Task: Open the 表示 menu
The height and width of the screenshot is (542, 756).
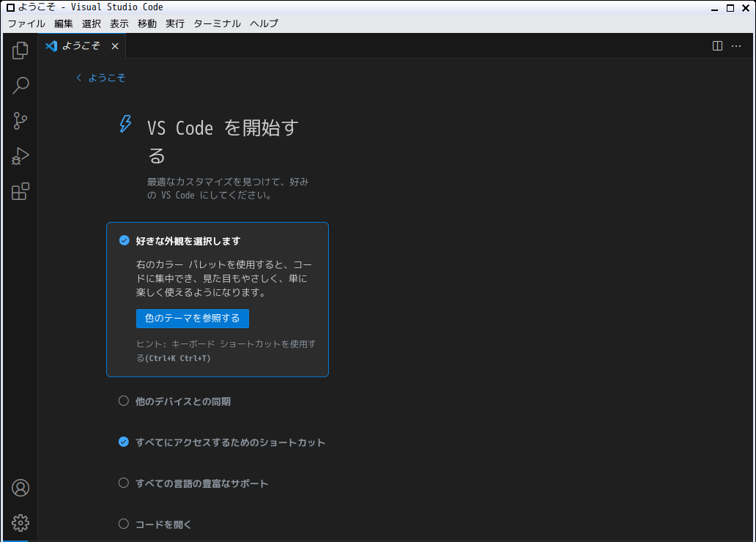Action: [119, 23]
